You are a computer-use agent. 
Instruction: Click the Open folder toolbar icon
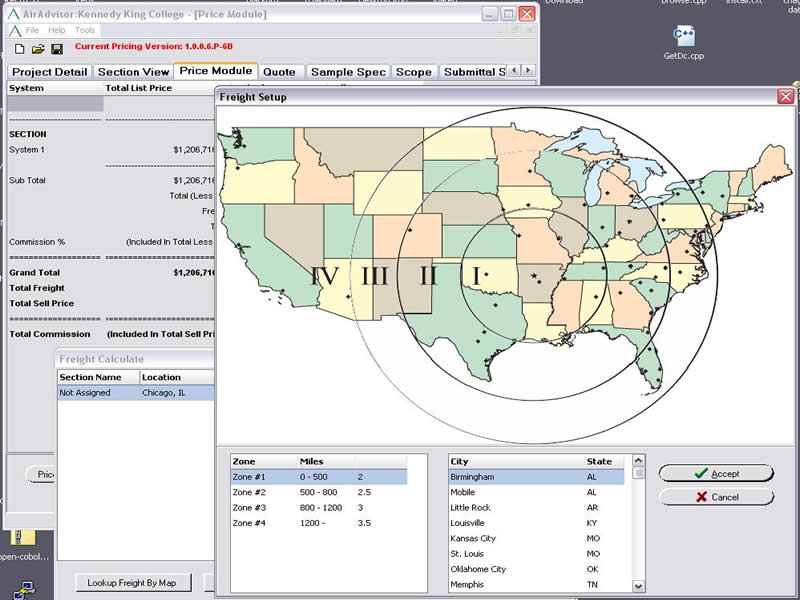tap(38, 48)
